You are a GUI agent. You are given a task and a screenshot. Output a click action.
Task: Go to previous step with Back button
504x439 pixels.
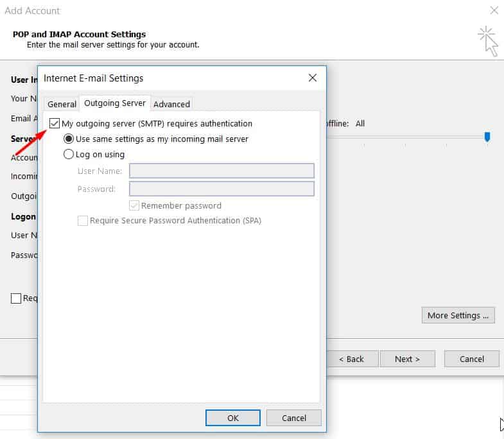tap(351, 359)
